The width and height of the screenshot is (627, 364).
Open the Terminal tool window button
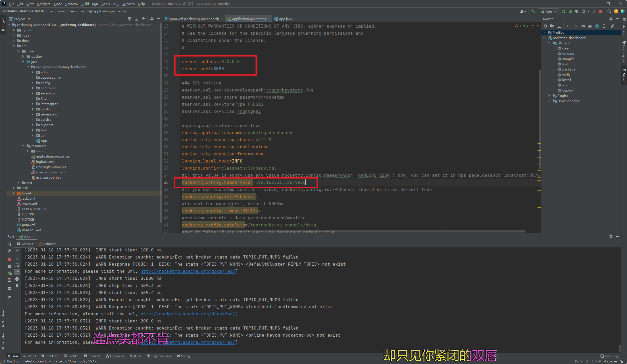click(92, 356)
